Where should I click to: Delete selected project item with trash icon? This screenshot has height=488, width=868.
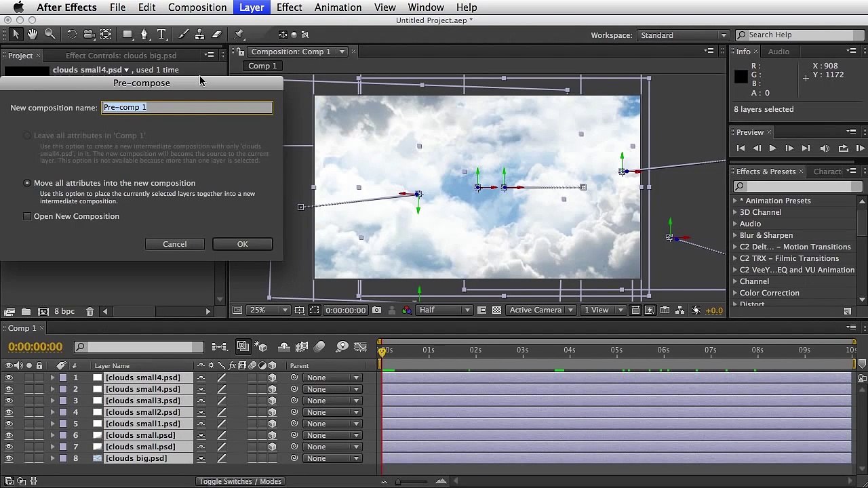click(90, 312)
